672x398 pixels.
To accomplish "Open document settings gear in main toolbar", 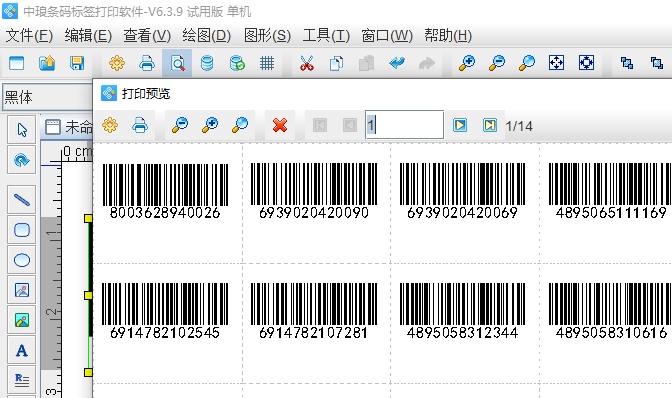I will tap(117, 63).
